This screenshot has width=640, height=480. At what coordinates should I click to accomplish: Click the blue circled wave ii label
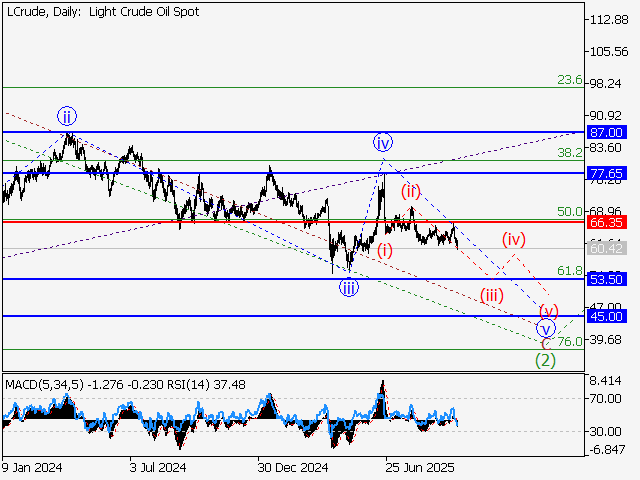(x=66, y=114)
